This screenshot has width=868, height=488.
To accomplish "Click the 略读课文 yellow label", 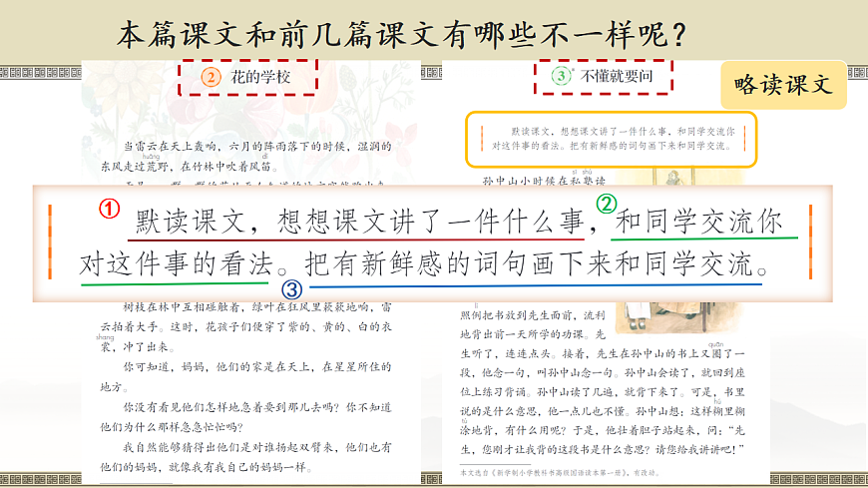I will 783,85.
